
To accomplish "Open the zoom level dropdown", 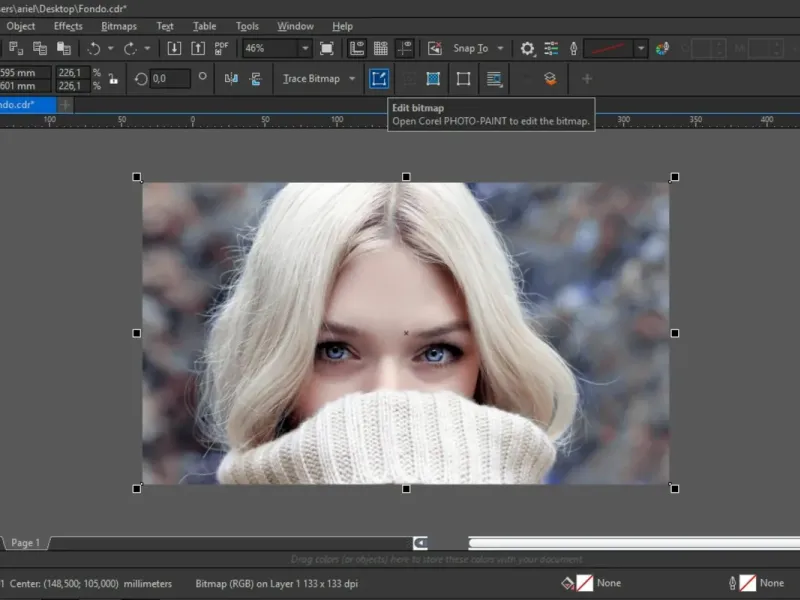I will tap(304, 48).
